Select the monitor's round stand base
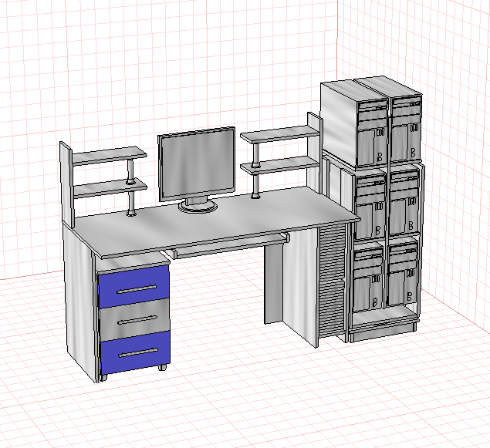Image resolution: width=490 pixels, height=448 pixels. (x=198, y=206)
